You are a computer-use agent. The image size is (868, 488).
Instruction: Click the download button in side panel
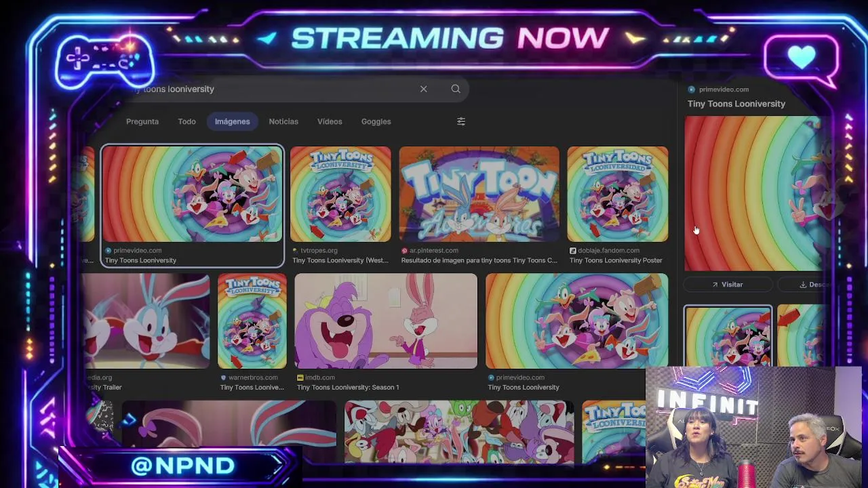click(806, 285)
